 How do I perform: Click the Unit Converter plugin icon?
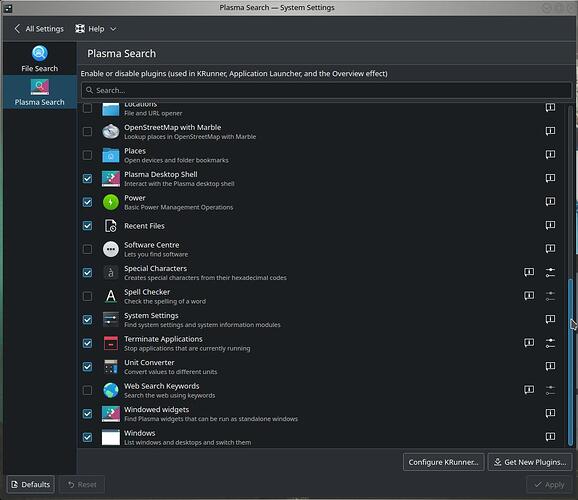[x=111, y=367]
